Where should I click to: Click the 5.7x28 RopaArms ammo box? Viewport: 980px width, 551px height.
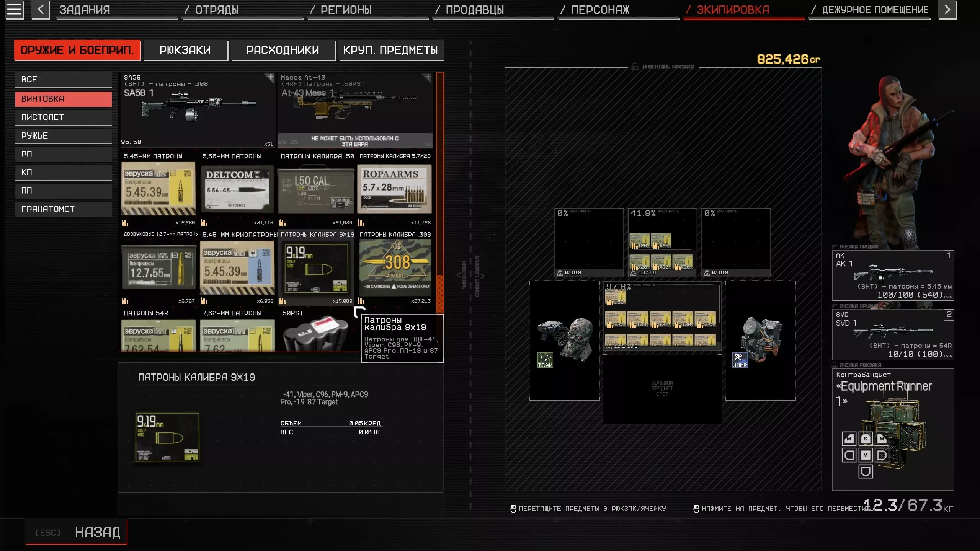(x=394, y=189)
